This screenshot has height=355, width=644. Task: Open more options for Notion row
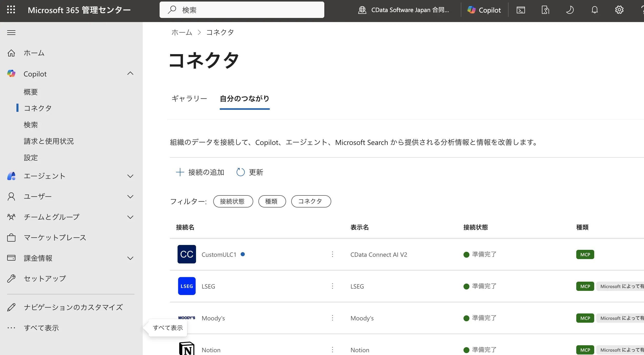333,350
